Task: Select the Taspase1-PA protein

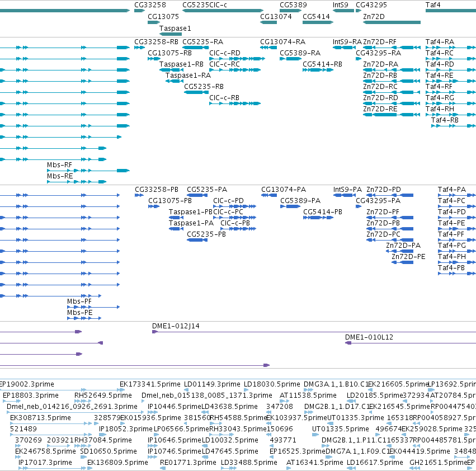Action: (x=176, y=229)
